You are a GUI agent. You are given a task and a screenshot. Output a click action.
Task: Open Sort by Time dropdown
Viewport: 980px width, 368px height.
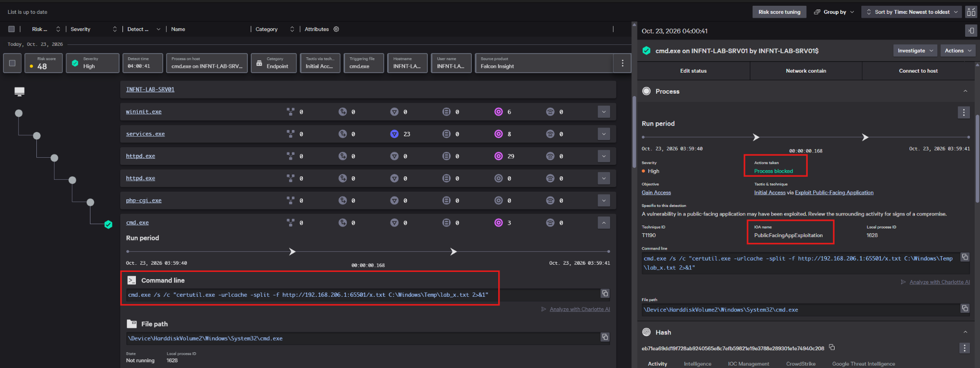912,12
